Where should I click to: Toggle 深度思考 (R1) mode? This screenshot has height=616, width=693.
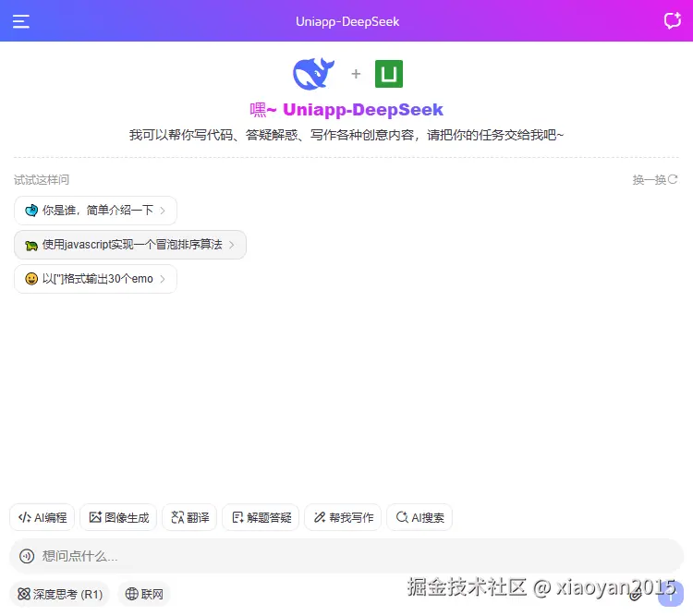pos(59,595)
